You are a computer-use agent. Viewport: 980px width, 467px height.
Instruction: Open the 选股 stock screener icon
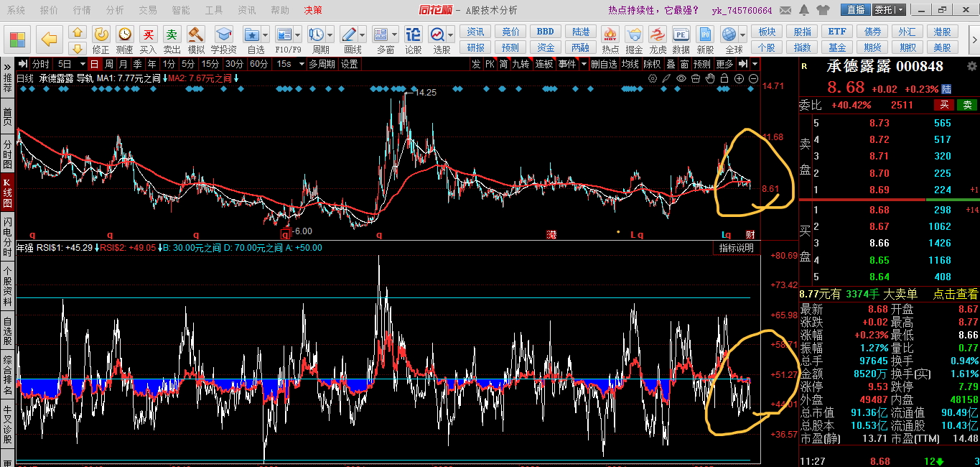pos(438,34)
